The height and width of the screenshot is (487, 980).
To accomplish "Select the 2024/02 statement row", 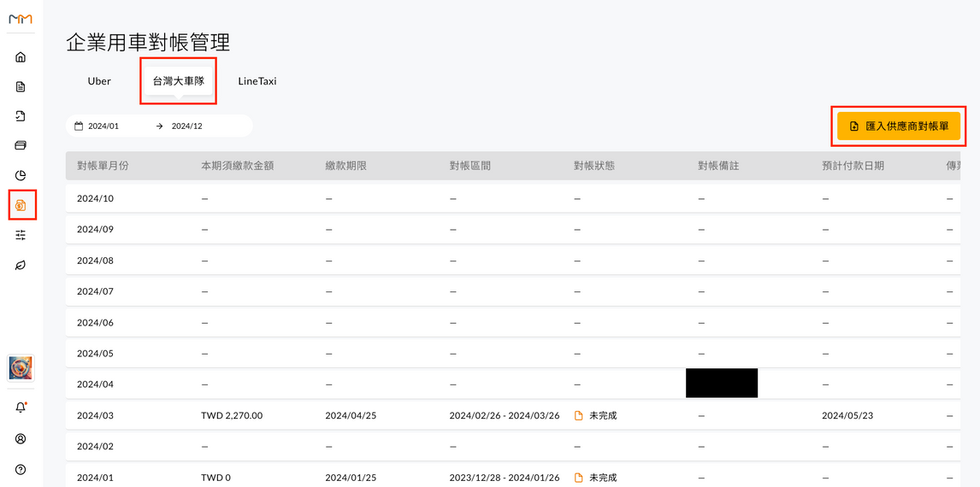I will 512,447.
